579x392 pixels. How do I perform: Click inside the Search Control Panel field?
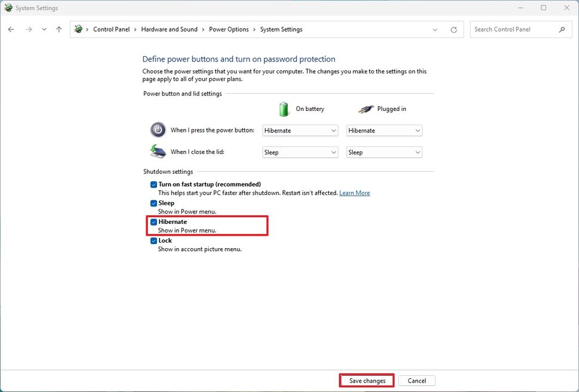[513, 29]
